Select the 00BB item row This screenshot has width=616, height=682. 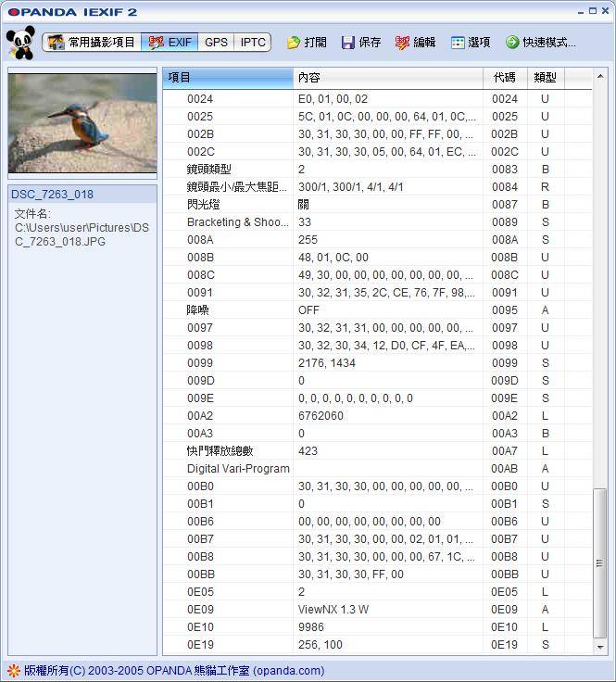[x=377, y=575]
